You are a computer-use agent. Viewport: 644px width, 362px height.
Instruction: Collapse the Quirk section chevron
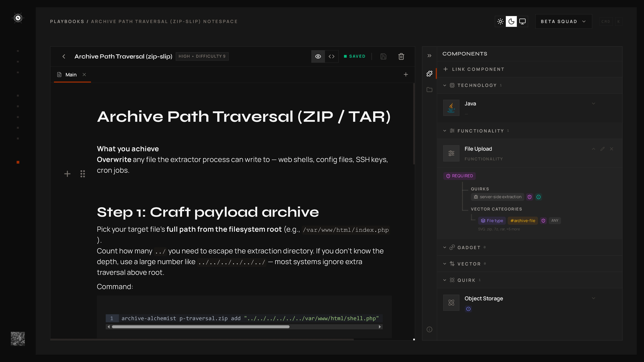click(x=445, y=280)
